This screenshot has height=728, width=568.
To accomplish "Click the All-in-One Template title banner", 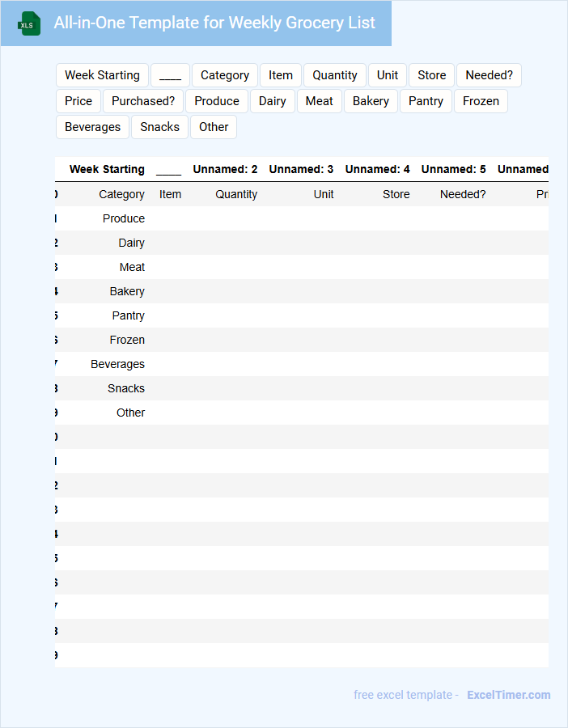I will tap(214, 23).
